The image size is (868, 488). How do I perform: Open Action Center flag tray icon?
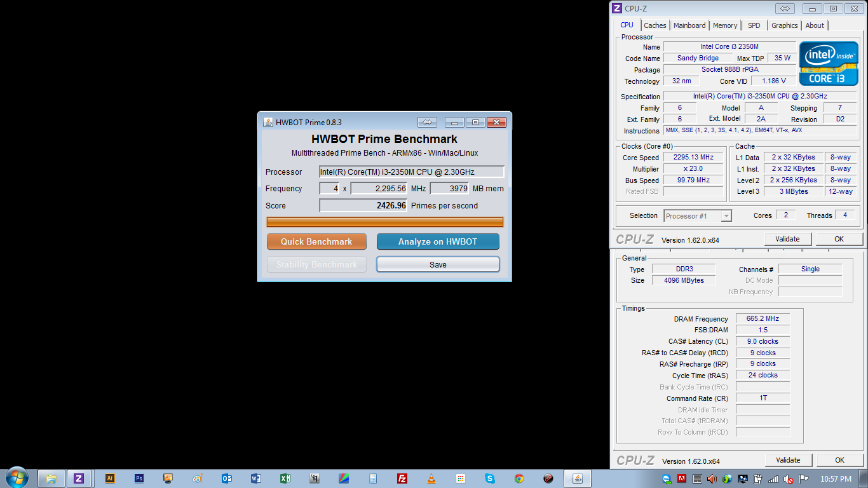(803, 479)
